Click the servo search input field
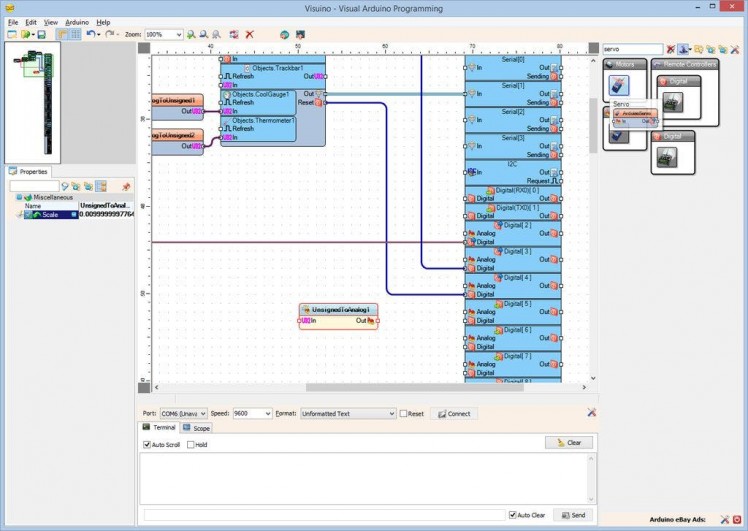Image resolution: width=748 pixels, height=531 pixels. tap(632, 48)
